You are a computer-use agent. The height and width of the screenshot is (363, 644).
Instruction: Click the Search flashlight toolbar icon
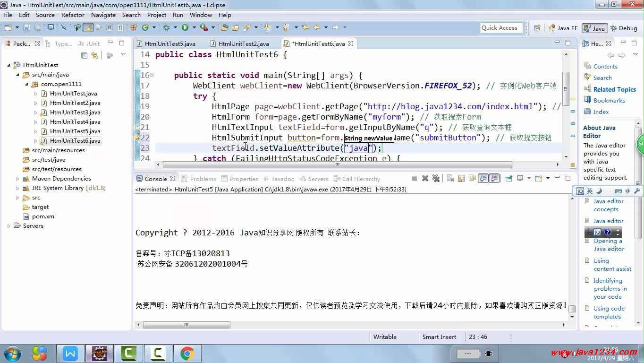tap(246, 28)
